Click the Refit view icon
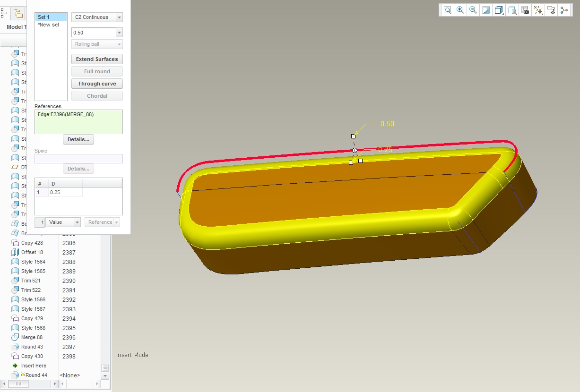The width and height of the screenshot is (580, 392). [x=447, y=10]
